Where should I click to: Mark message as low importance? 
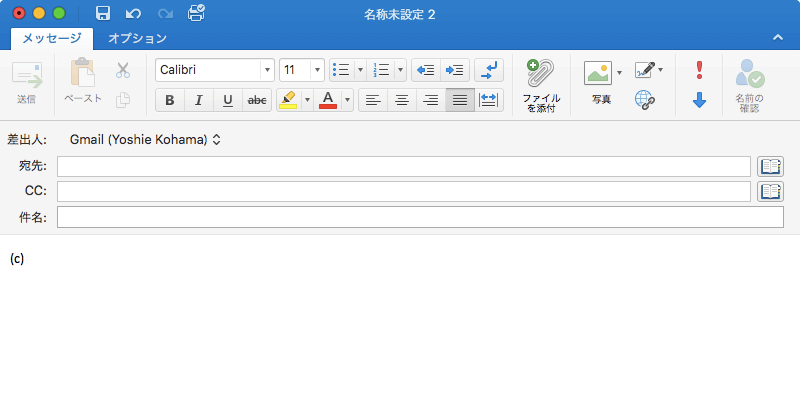(699, 100)
